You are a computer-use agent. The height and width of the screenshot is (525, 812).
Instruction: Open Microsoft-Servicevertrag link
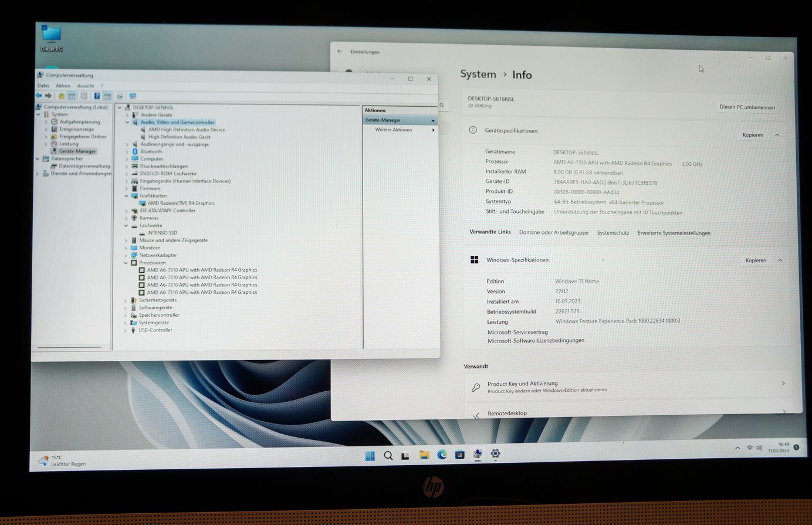517,332
